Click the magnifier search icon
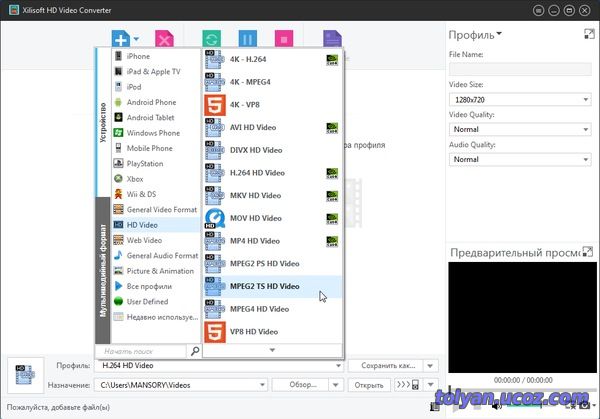This screenshot has width=600, height=419. 195,351
